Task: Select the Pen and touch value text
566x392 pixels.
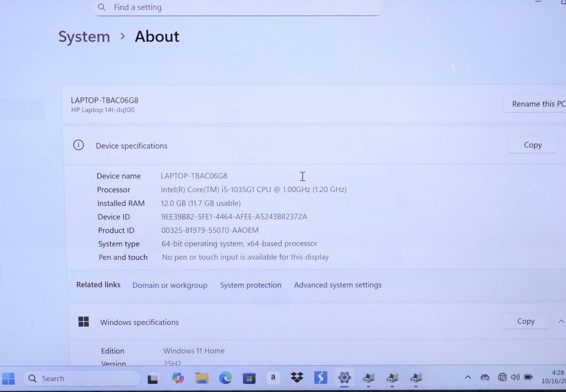Action: pyautogui.click(x=245, y=257)
